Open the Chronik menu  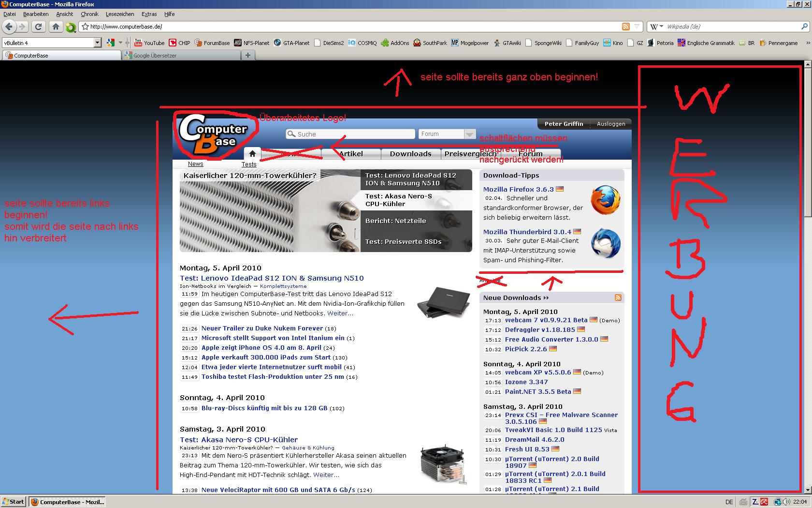click(x=89, y=14)
